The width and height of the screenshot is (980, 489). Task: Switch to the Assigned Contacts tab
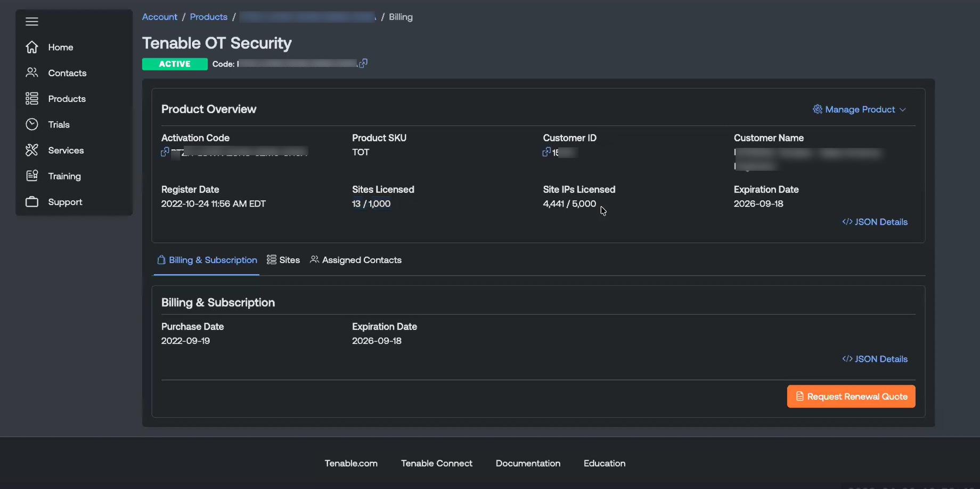356,260
